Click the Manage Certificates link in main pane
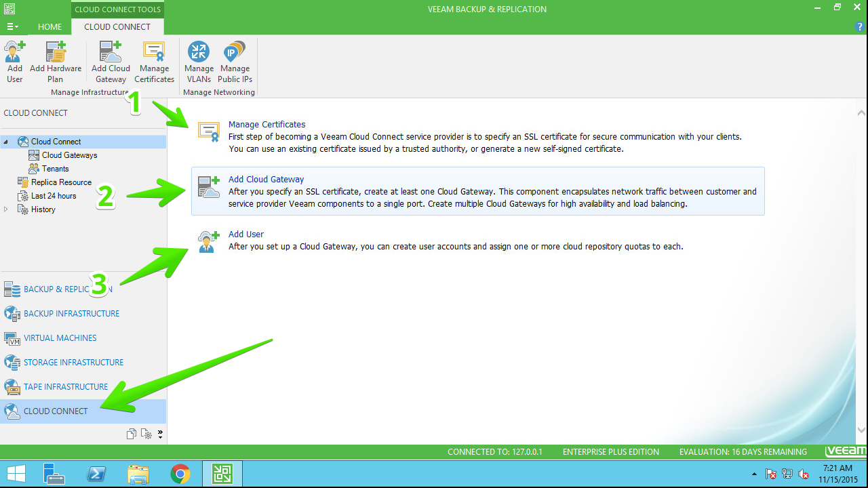This screenshot has height=488, width=868. (x=267, y=124)
